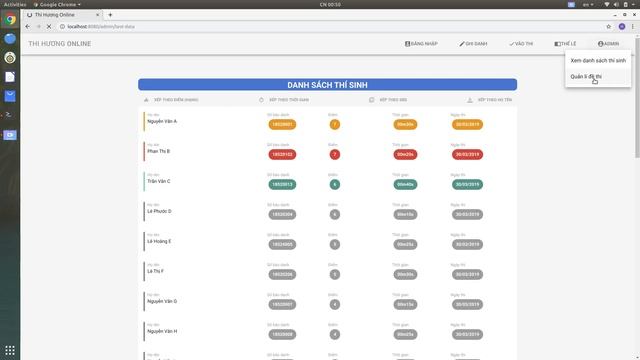Open the document editor in the dock
640x360 pixels.
click(10, 77)
